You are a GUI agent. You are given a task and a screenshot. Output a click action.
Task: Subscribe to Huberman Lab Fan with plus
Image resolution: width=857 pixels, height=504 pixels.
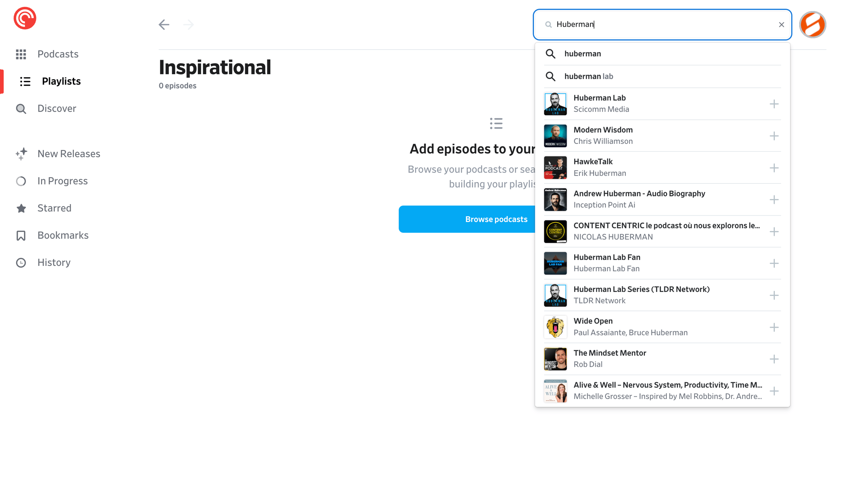[x=774, y=263]
